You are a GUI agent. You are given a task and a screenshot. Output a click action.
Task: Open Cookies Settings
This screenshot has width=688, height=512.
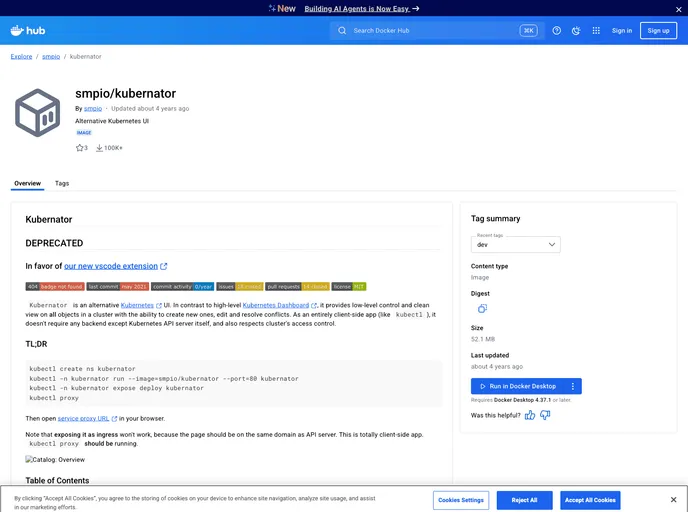tap(461, 500)
